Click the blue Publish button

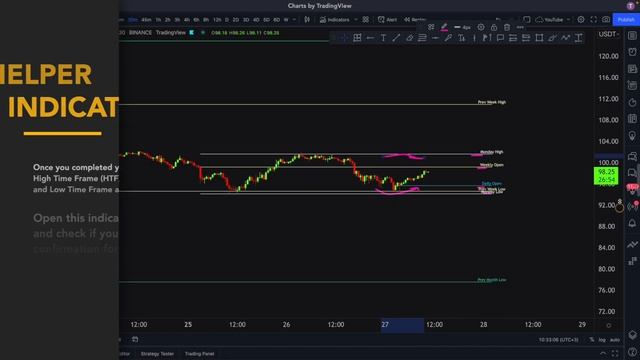(626, 20)
